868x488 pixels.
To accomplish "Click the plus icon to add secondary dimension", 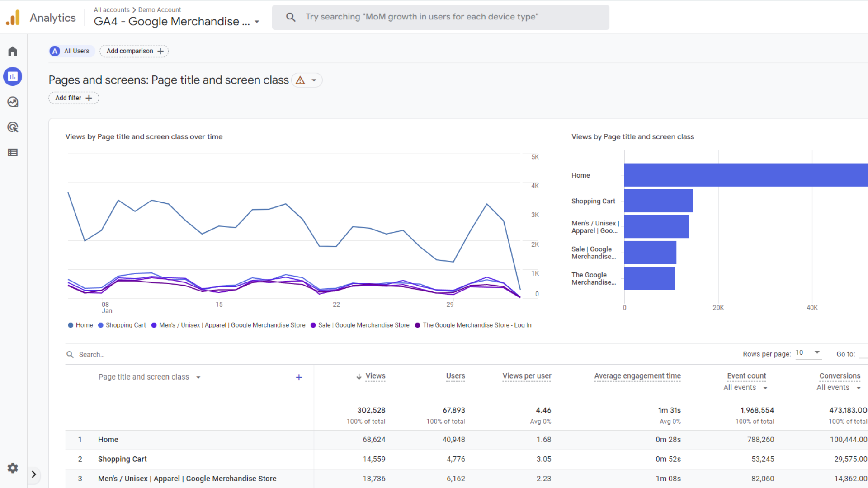I will tap(299, 377).
